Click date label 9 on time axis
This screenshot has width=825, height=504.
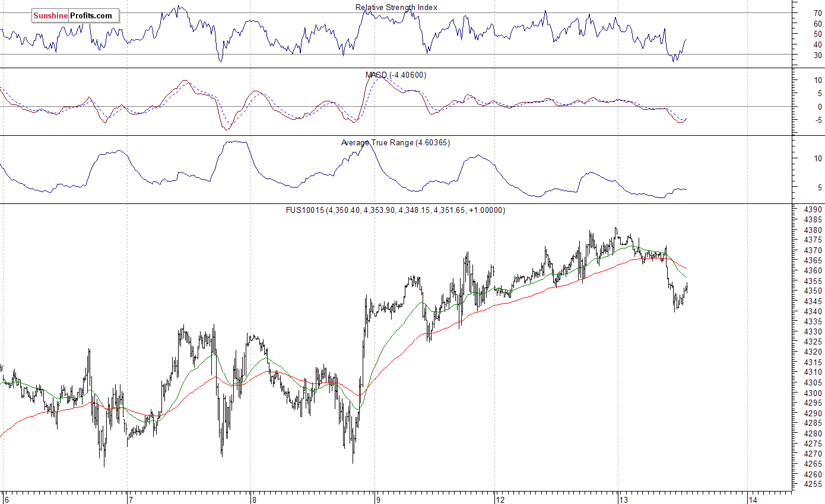[x=377, y=499]
